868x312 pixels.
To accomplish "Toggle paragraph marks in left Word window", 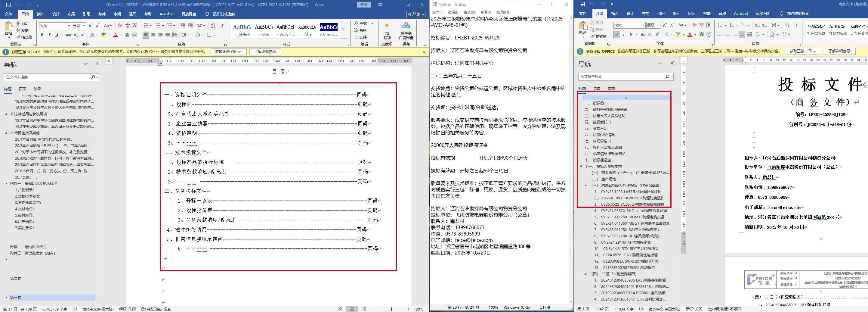I will point(222,26).
